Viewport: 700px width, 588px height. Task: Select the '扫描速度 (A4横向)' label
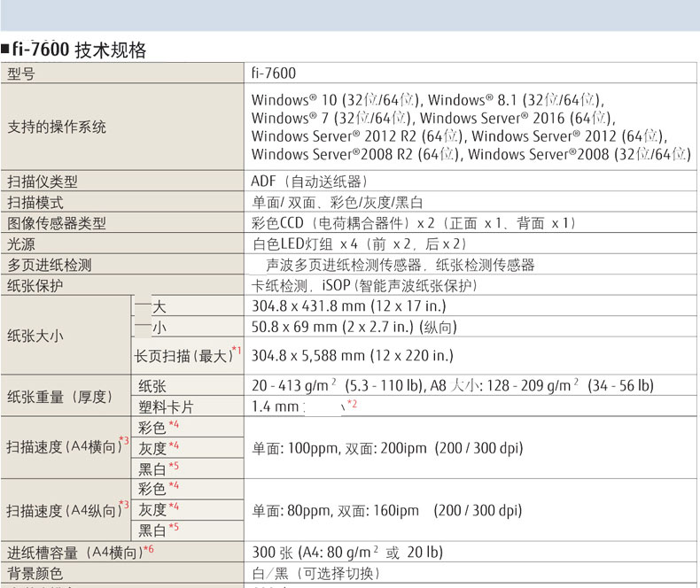click(65, 446)
